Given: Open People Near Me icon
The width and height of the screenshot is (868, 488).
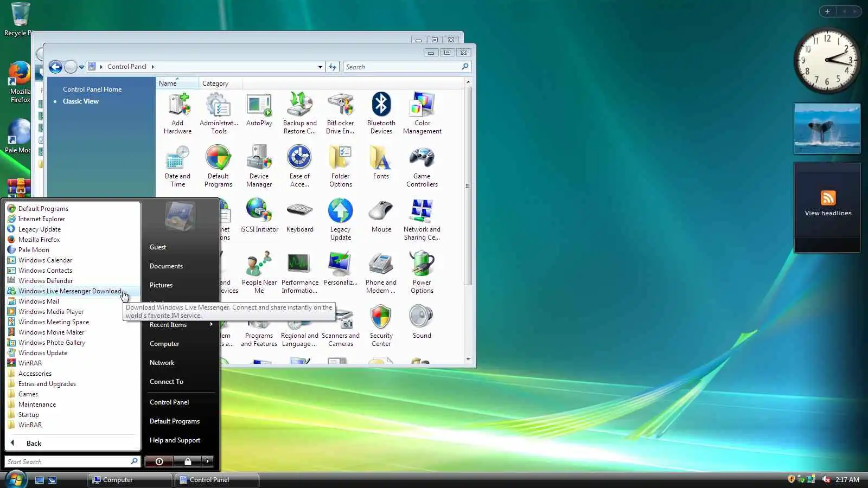Looking at the screenshot, I should point(259,272).
